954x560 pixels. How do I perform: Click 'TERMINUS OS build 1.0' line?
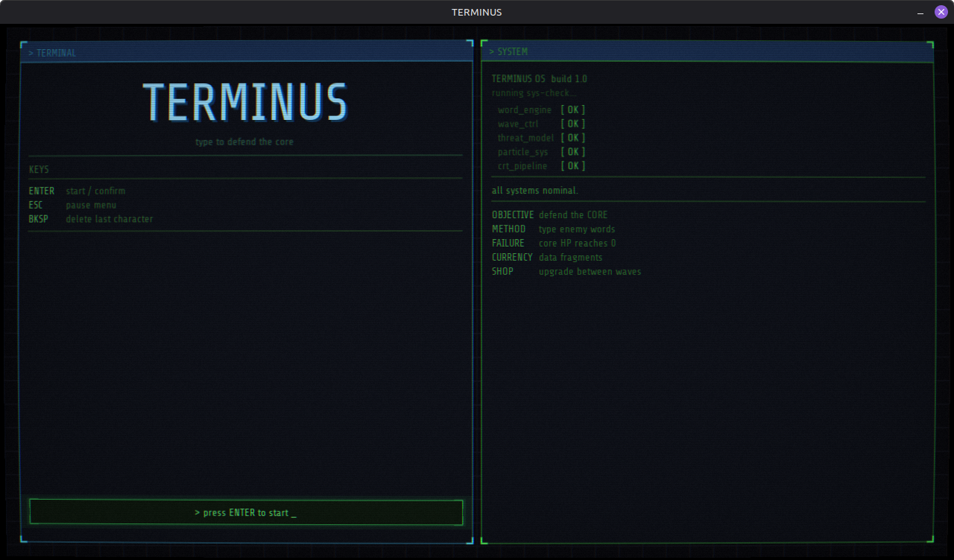(x=540, y=79)
